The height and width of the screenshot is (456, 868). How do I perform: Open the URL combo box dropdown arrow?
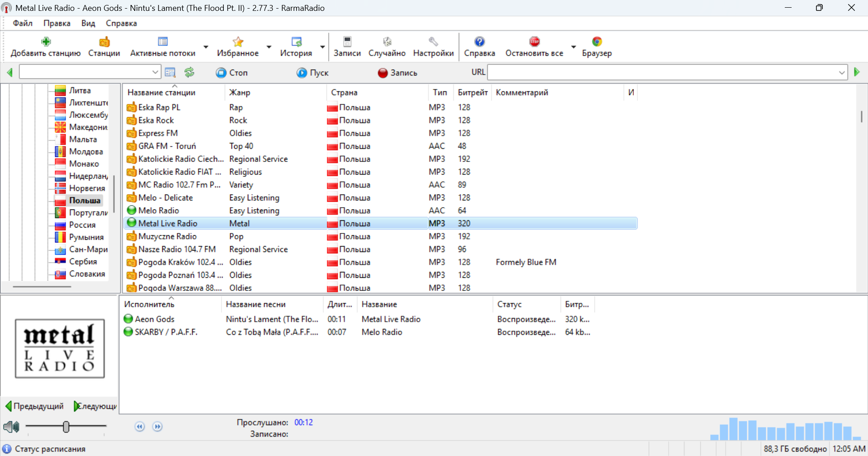coord(842,72)
